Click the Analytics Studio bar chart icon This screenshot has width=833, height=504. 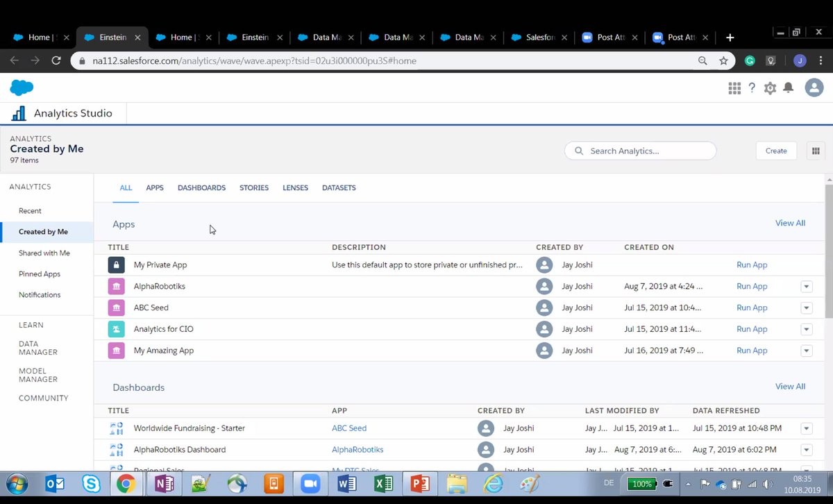pyautogui.click(x=19, y=113)
